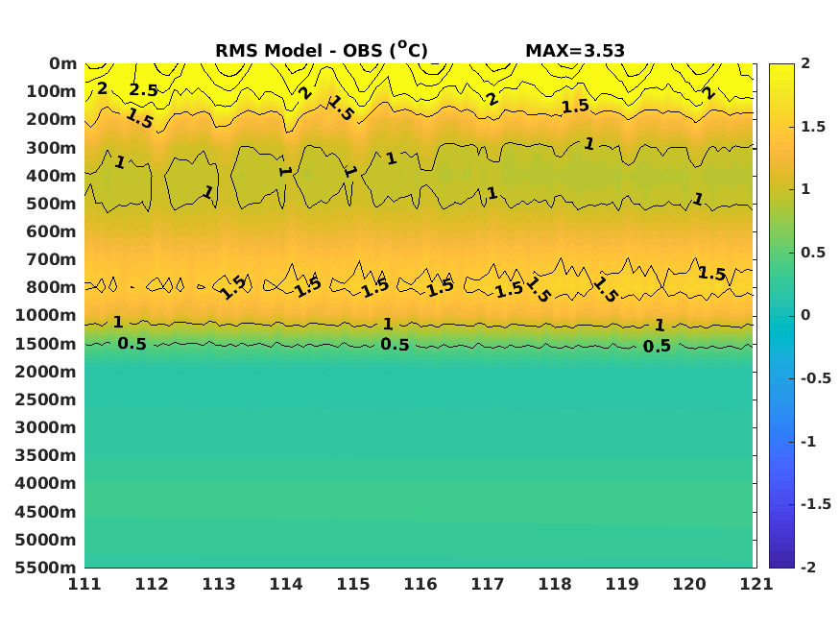Select the '1000m' depth axis label
This screenshot has height=630, width=840.
(45, 316)
